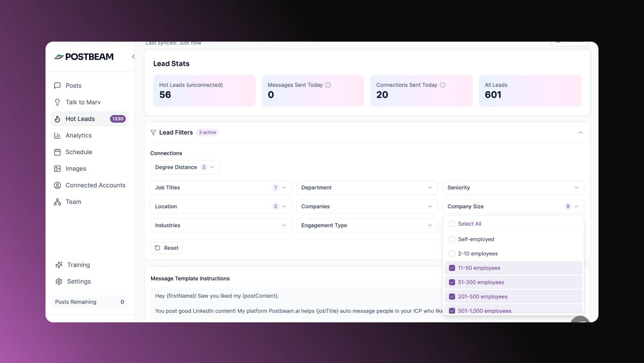The image size is (644, 363).
Task: Collapse the sidebar with the arrow
Action: click(133, 57)
